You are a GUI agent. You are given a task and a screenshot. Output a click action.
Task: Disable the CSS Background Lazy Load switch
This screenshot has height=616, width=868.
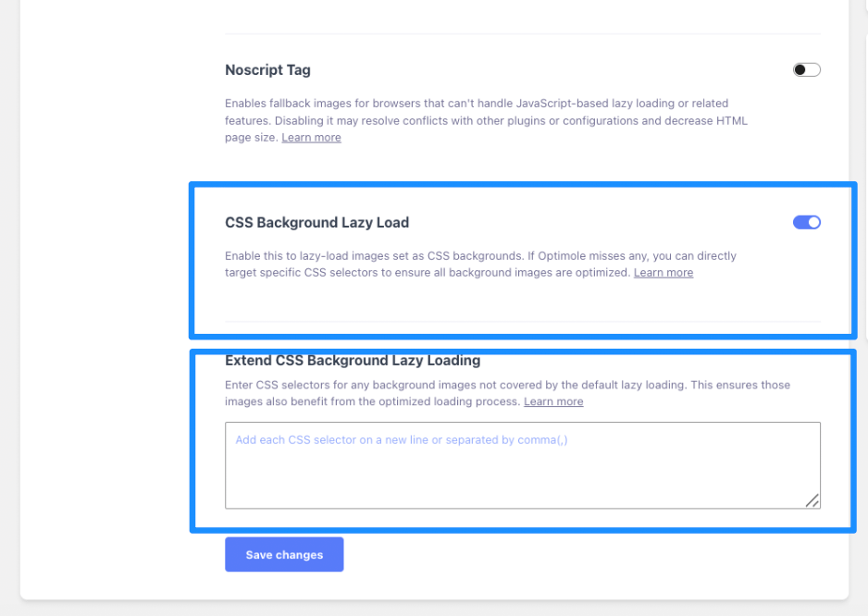click(806, 222)
